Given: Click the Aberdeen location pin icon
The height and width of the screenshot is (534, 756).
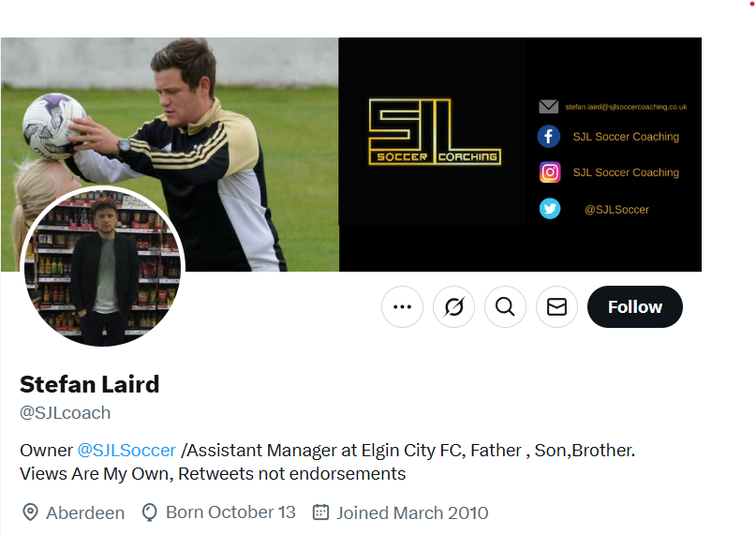Looking at the screenshot, I should 30,512.
